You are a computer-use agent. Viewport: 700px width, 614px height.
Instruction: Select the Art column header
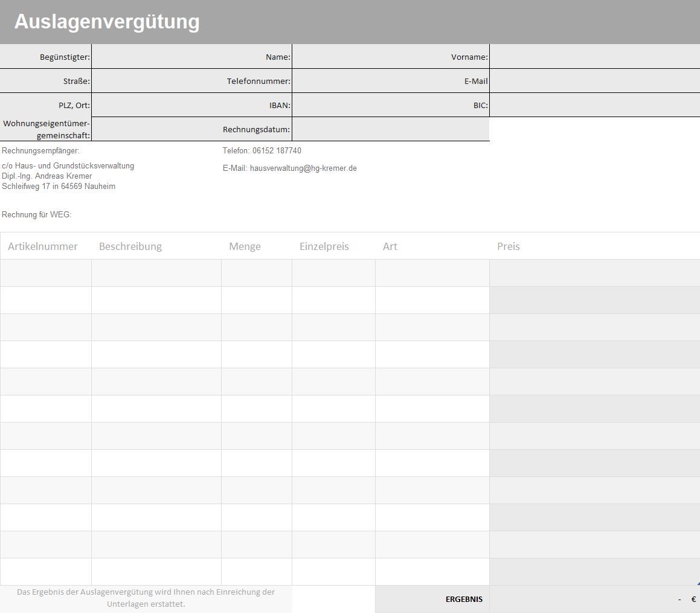coord(390,246)
